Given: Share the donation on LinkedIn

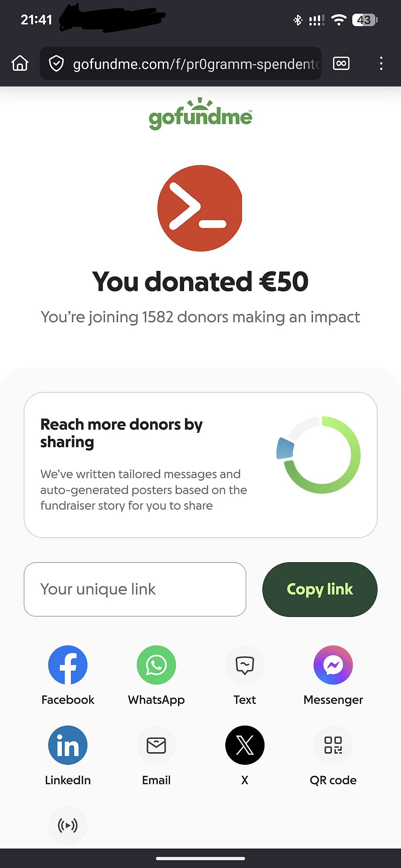Looking at the screenshot, I should tap(68, 745).
